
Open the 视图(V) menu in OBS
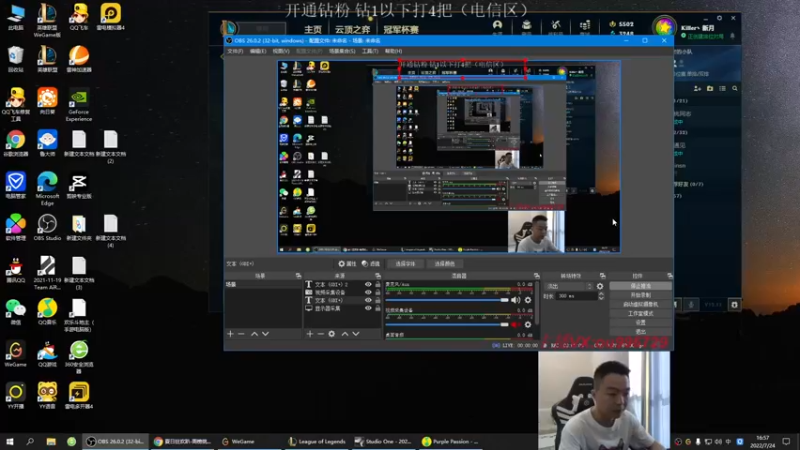point(281,51)
